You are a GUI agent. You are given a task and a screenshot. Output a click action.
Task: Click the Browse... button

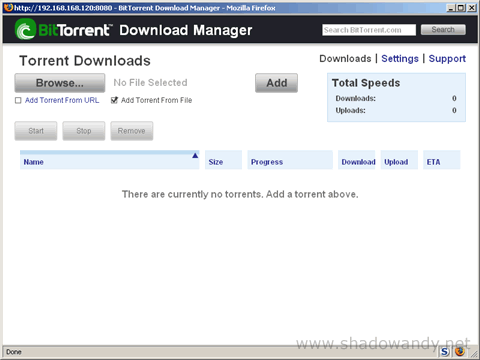(60, 83)
